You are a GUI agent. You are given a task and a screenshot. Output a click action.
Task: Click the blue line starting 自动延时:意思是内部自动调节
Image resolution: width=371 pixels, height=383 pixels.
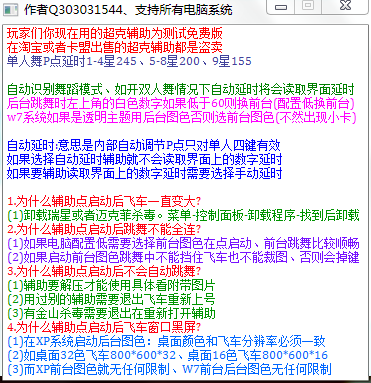[x=144, y=146]
